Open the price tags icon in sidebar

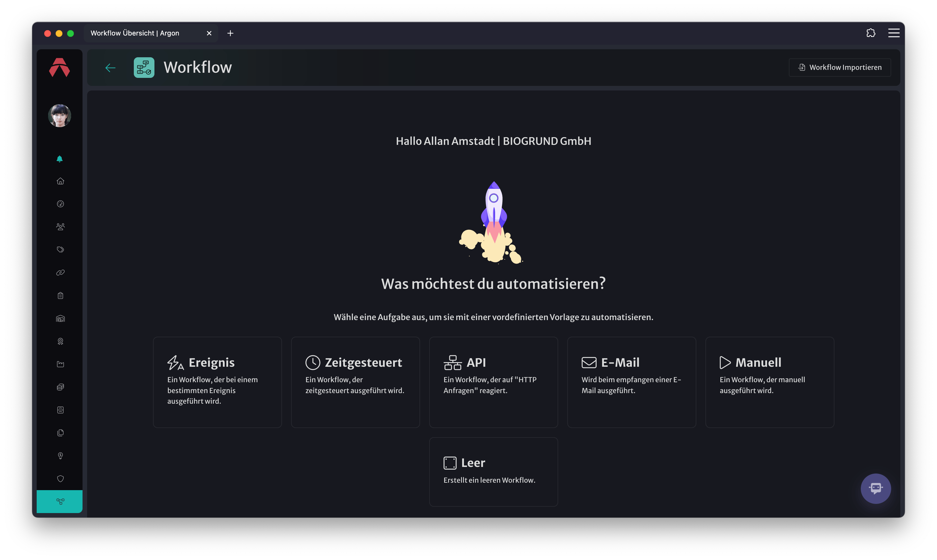(60, 250)
